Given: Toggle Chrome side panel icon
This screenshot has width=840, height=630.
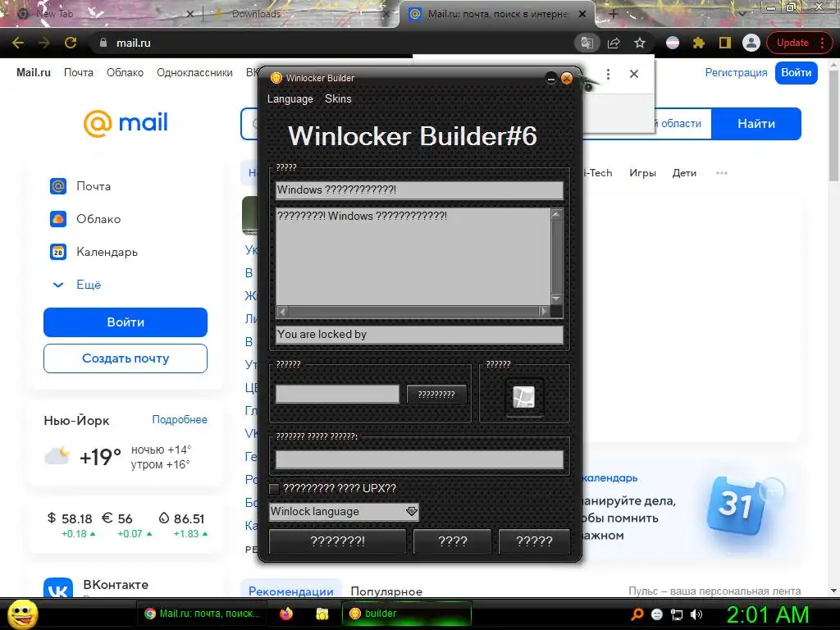Looking at the screenshot, I should pyautogui.click(x=725, y=43).
